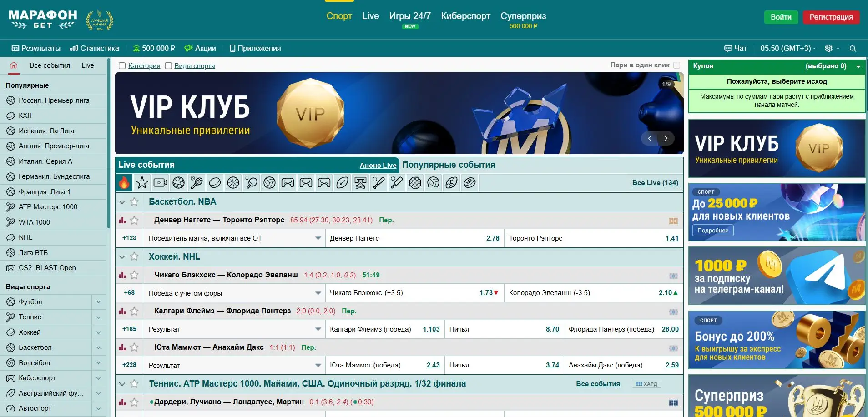Open statistics icon for Чикаго Блэкхокс match

click(x=122, y=275)
